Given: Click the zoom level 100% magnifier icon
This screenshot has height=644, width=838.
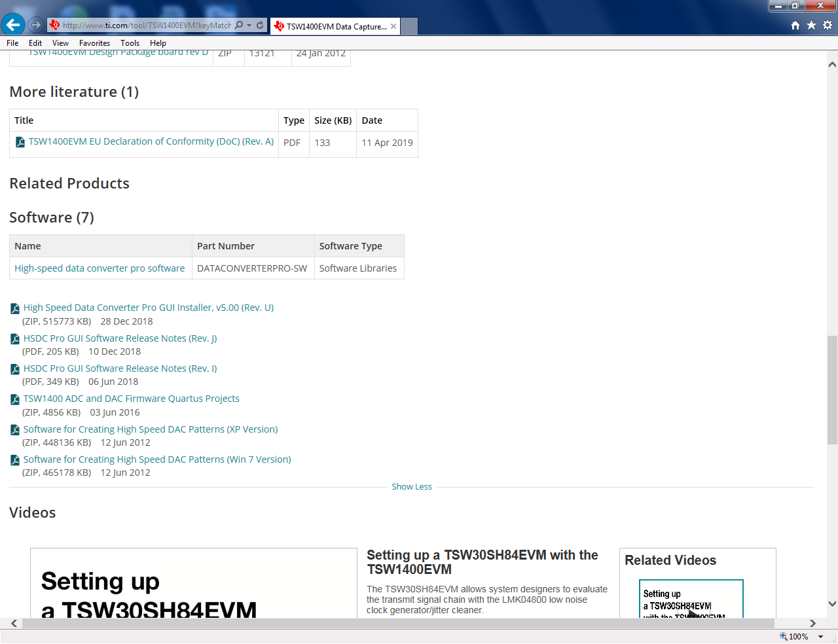Looking at the screenshot, I should pyautogui.click(x=784, y=636).
